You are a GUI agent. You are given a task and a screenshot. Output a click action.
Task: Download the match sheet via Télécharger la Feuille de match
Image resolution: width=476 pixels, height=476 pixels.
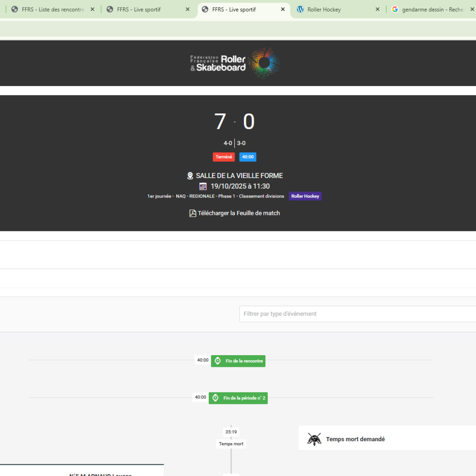[x=238, y=213]
